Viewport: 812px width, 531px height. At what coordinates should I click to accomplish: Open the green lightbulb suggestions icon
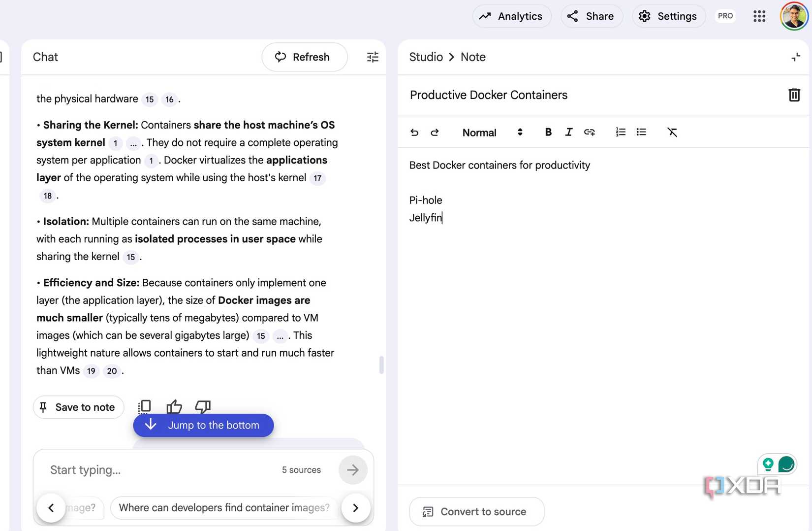click(x=768, y=464)
